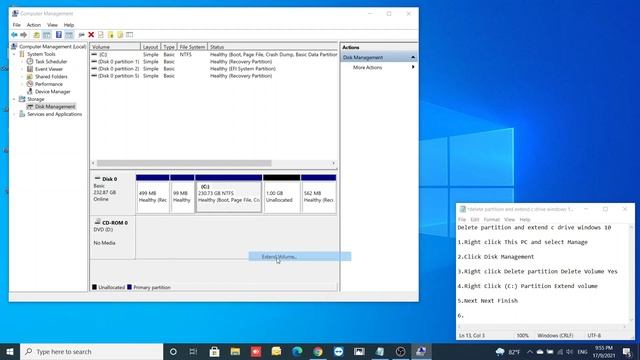Click the CD-ROM 0 label box

[113, 237]
